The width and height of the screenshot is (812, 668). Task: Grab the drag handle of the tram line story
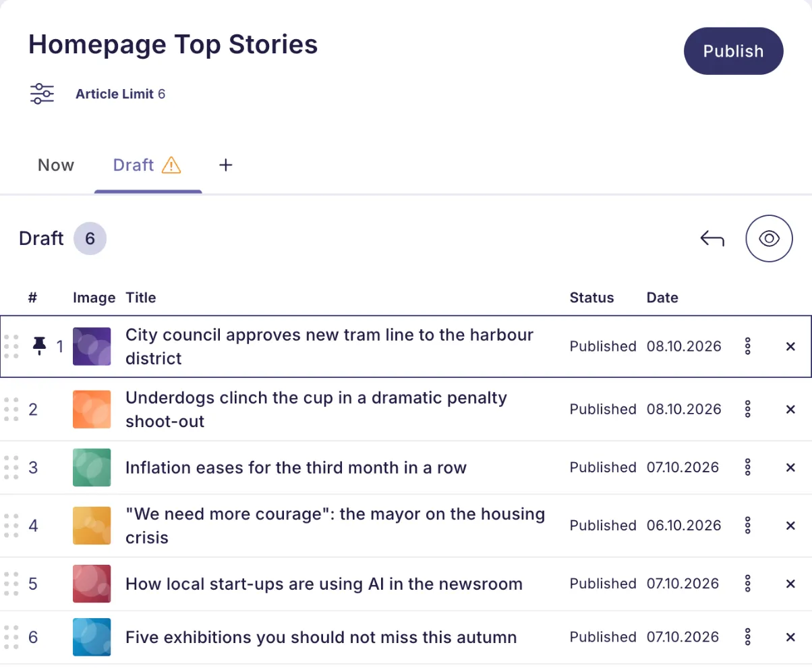(x=11, y=347)
